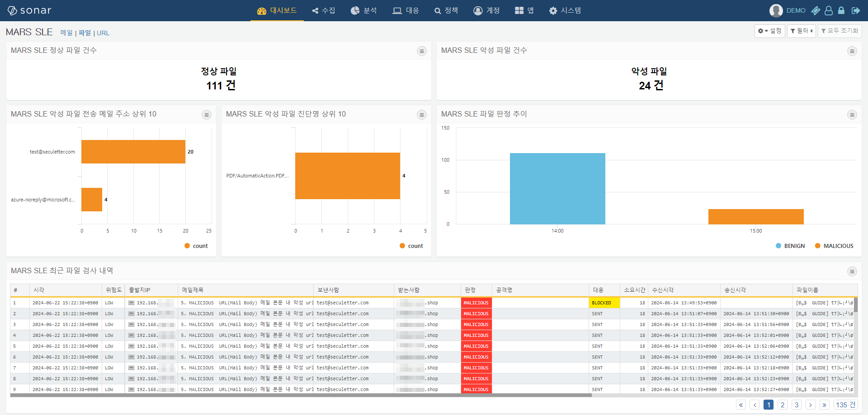The width and height of the screenshot is (868, 415).
Task: Click SENT status in row 2
Action: pos(597,314)
